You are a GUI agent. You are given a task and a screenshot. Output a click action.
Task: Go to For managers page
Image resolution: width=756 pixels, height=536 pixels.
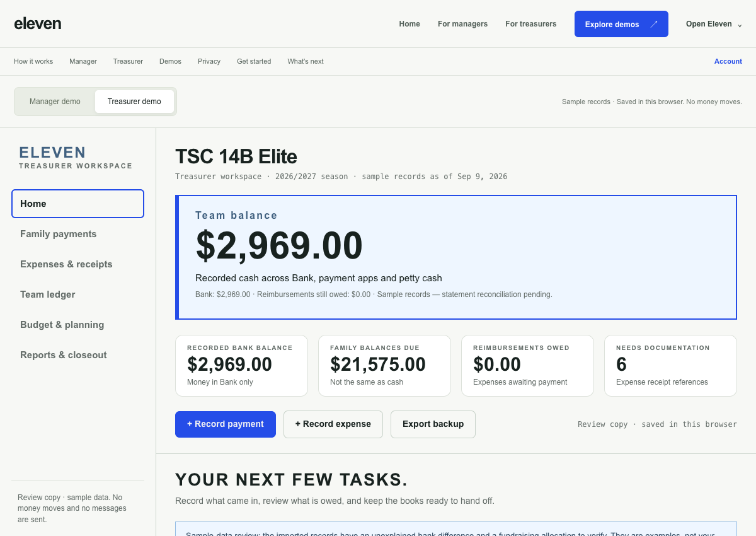[462, 24]
